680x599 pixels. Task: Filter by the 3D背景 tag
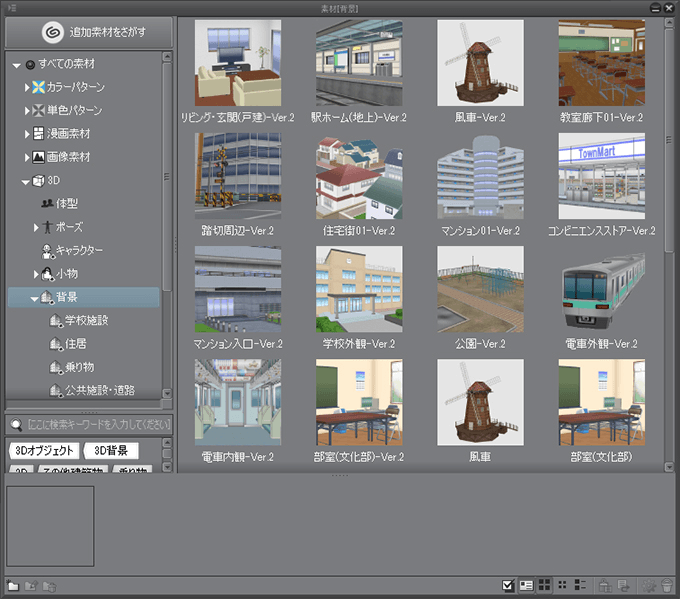click(111, 451)
